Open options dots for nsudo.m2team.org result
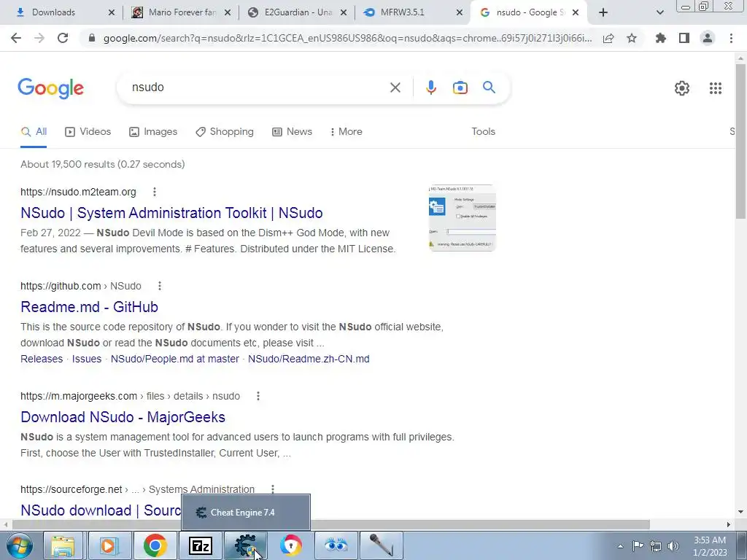 pyautogui.click(x=155, y=192)
